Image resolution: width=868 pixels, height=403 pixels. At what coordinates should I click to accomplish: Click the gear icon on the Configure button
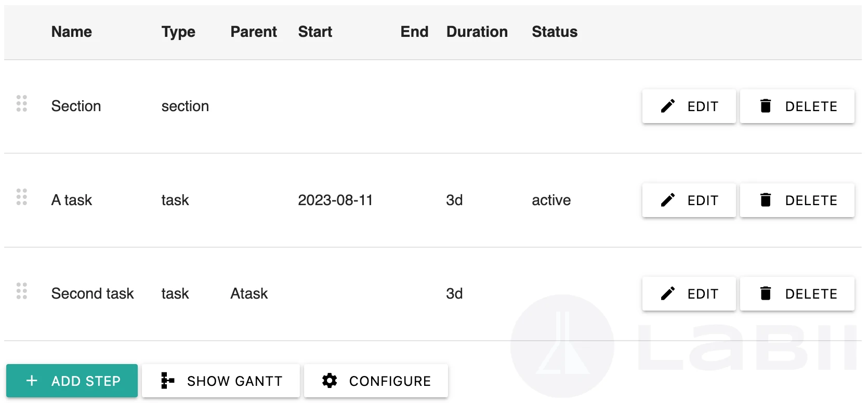pyautogui.click(x=330, y=381)
